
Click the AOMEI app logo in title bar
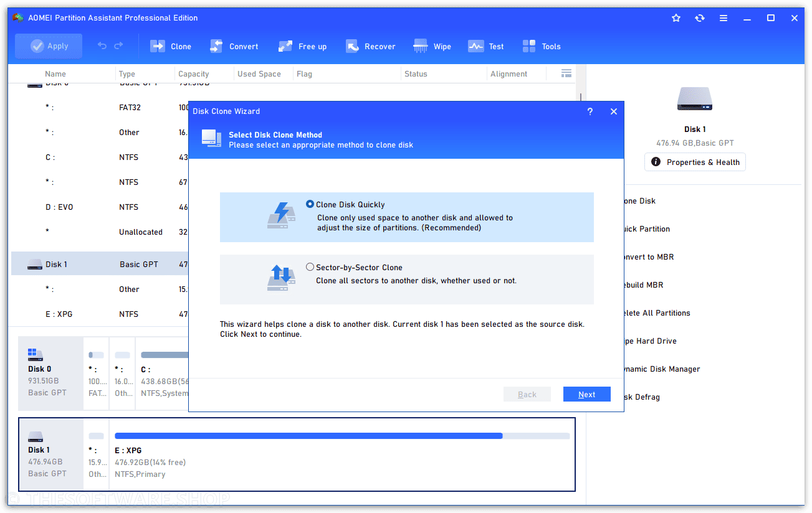pyautogui.click(x=19, y=18)
